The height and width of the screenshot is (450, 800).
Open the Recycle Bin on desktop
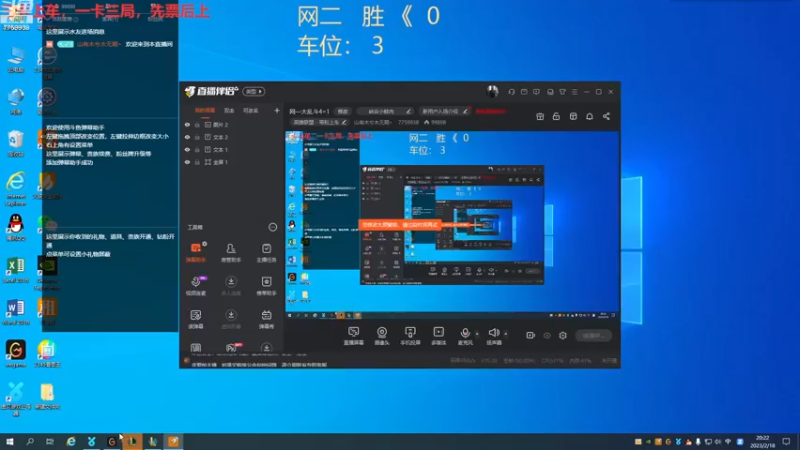coord(16,143)
